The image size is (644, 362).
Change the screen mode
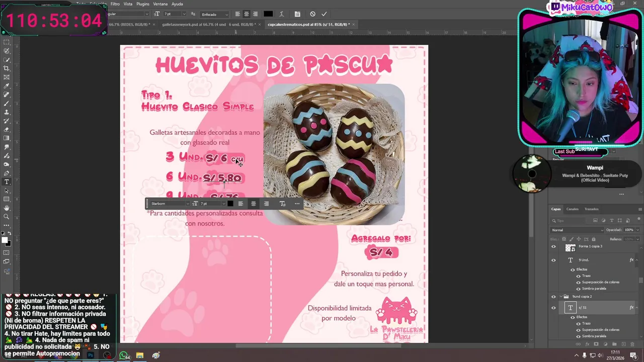pyautogui.click(x=7, y=261)
